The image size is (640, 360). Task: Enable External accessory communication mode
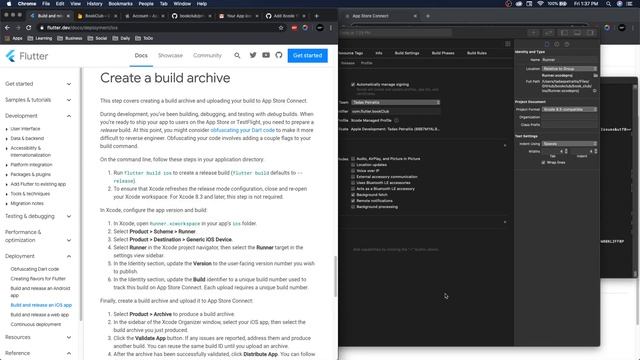[x=353, y=177]
